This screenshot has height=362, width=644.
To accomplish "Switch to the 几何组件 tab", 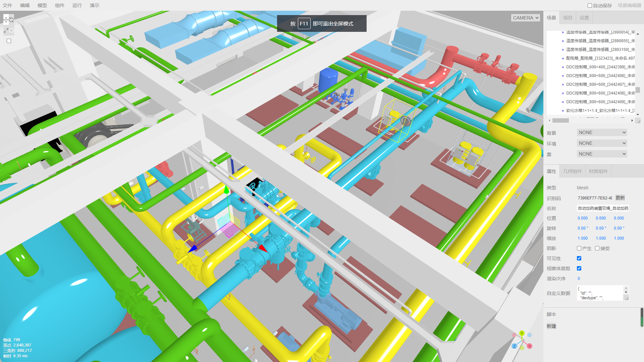I will coord(572,171).
